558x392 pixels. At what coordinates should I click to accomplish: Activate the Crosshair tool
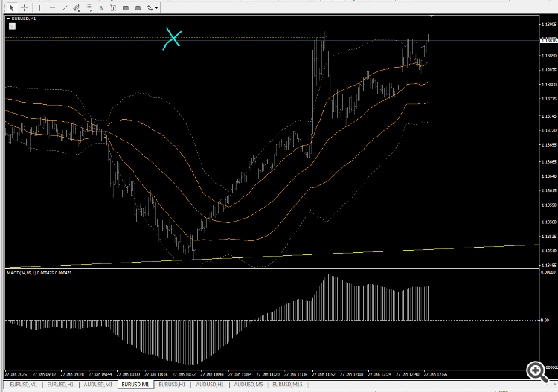24,8
